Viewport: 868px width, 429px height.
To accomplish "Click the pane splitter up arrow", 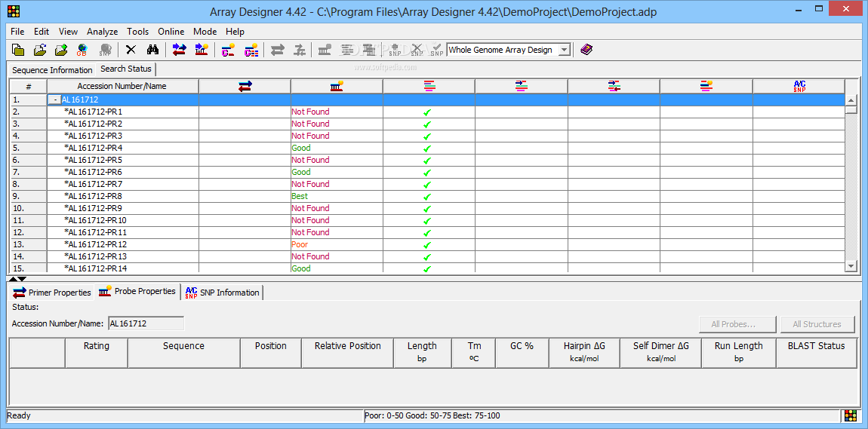I will 14,279.
